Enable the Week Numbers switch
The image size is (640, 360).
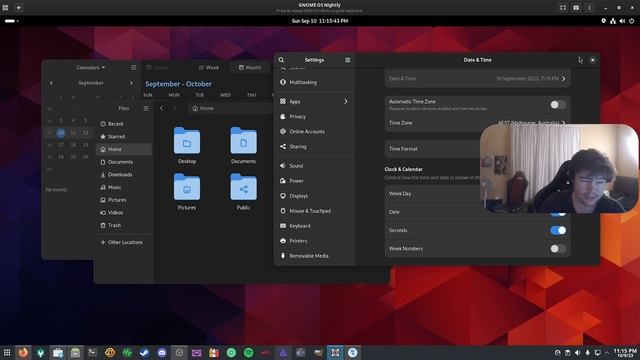pyautogui.click(x=558, y=248)
